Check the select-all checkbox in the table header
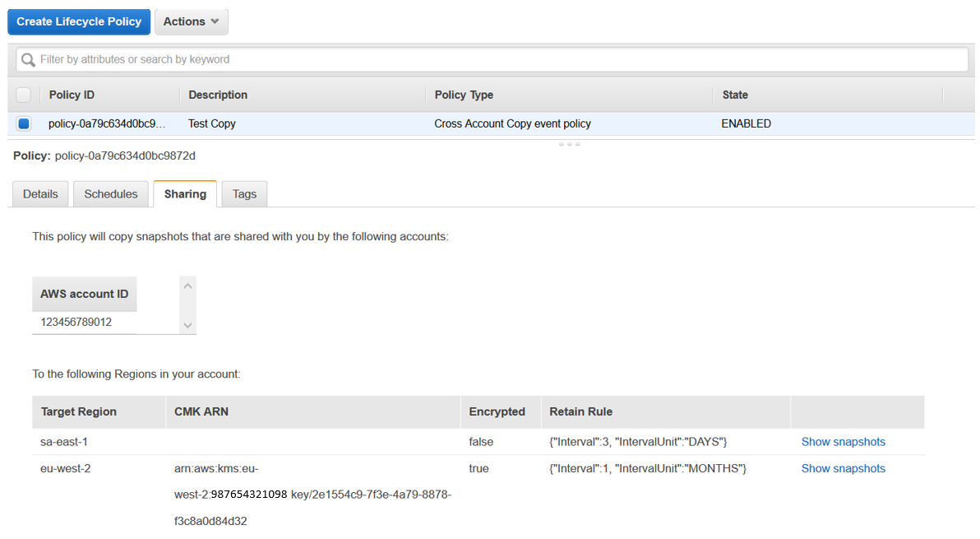Screen dimensions: 980x539 click(x=24, y=95)
